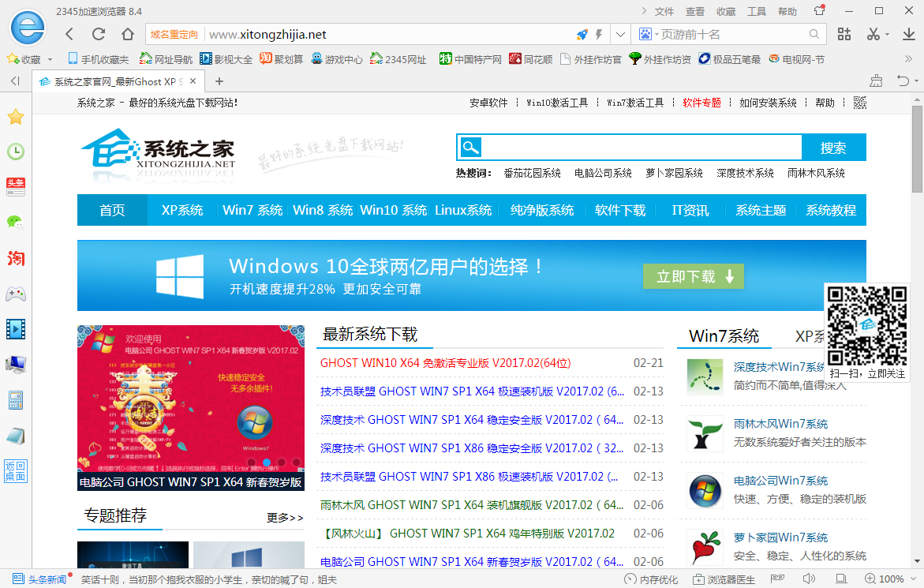Open the downloads arrow icon
The height and width of the screenshot is (588, 924).
(908, 34)
